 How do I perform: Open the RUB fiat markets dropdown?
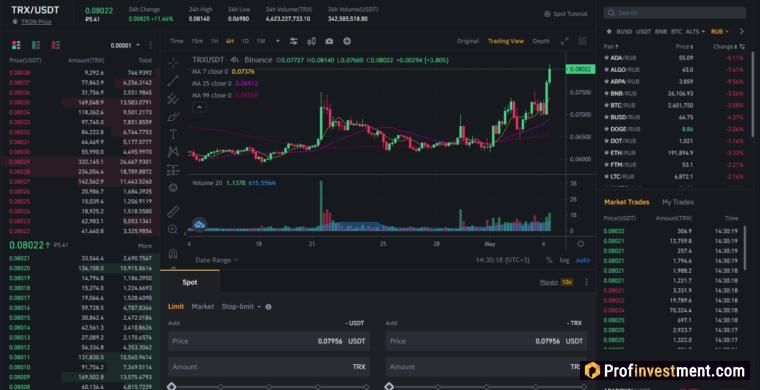[720, 31]
